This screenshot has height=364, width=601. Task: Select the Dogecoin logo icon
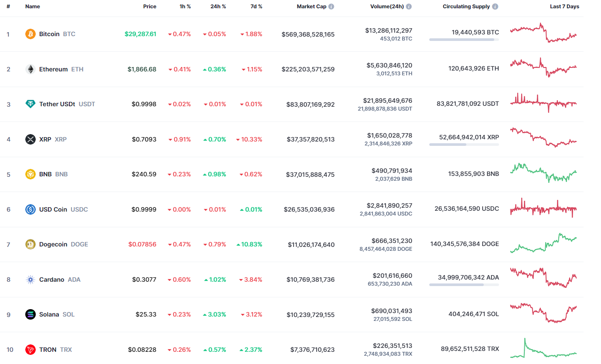pyautogui.click(x=30, y=244)
